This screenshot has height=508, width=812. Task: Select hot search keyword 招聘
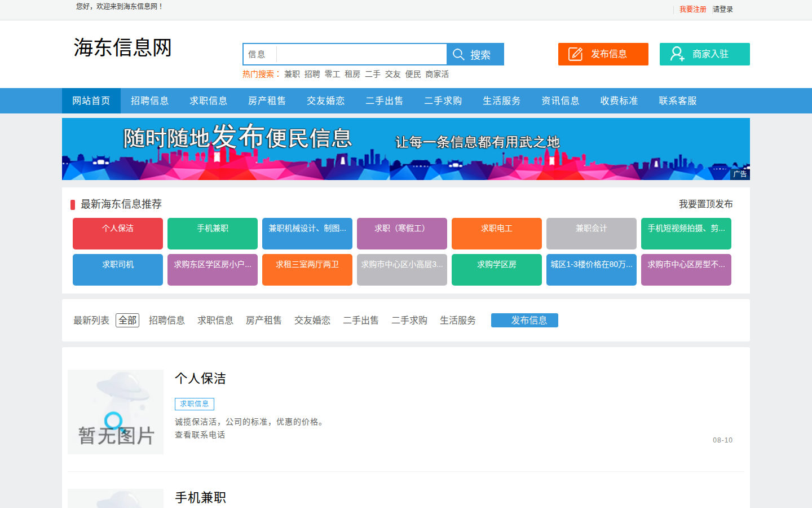pyautogui.click(x=312, y=74)
